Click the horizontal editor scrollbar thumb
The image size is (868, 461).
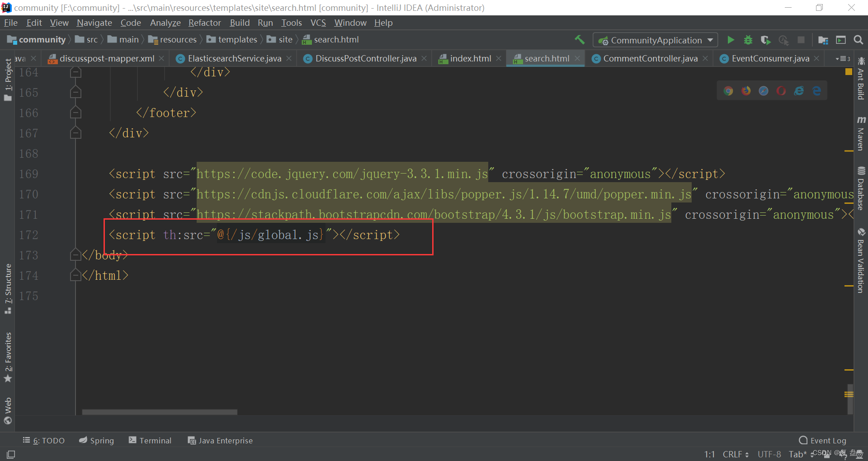point(160,412)
